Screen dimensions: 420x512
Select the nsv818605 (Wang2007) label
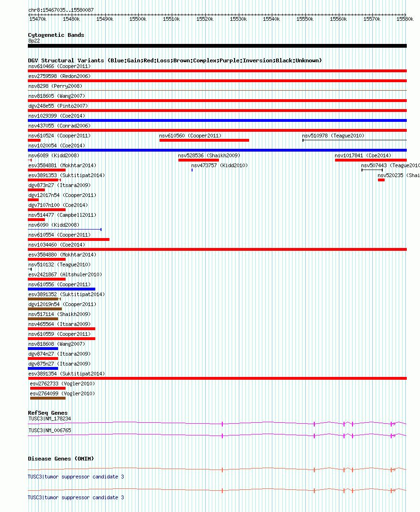tap(57, 96)
